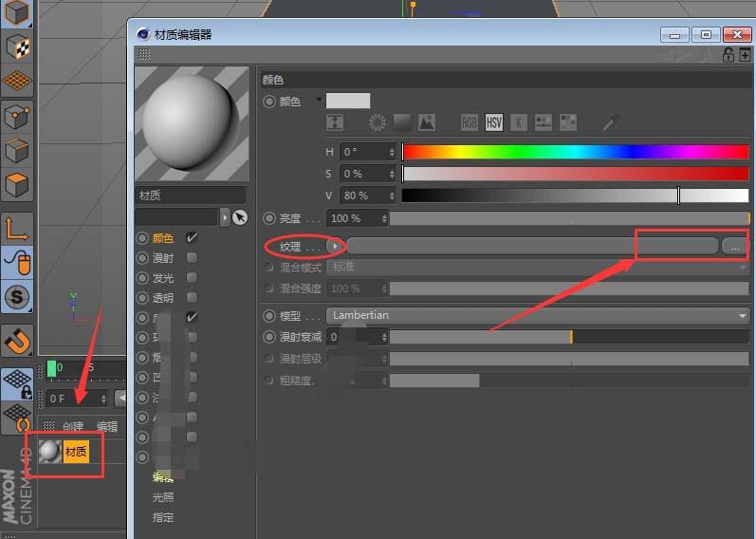This screenshot has width=756, height=539.
Task: Select the Texture mode checkered cube
Action: click(x=17, y=46)
